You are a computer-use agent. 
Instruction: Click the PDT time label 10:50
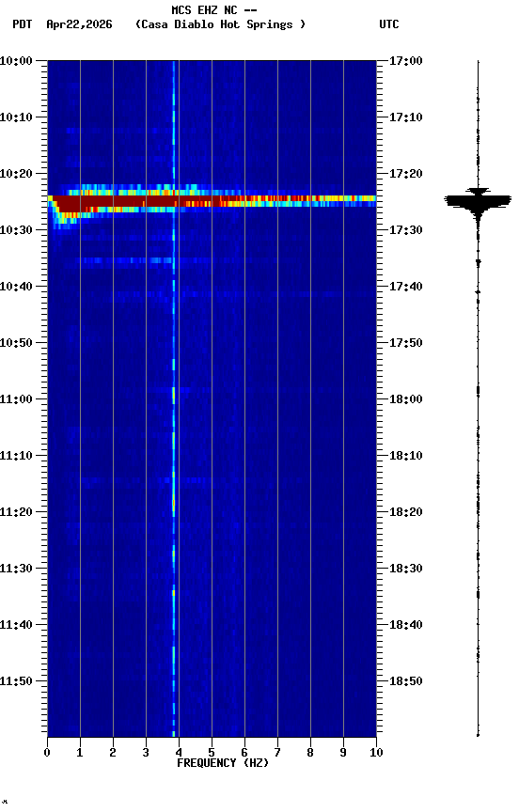point(16,343)
